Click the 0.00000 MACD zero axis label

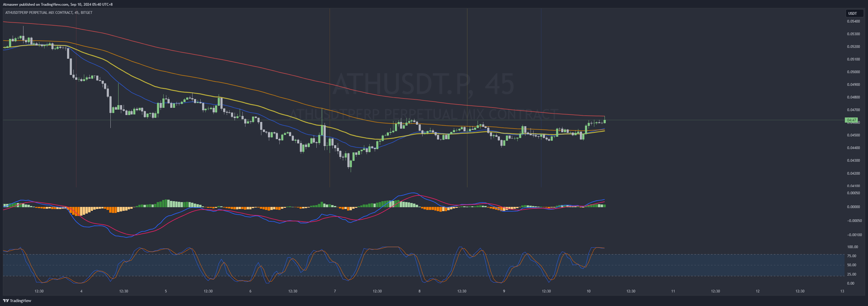853,207
